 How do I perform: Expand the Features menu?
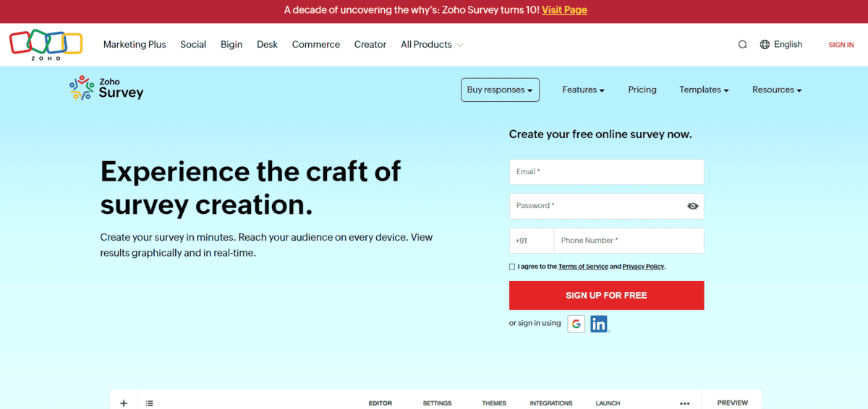point(583,90)
